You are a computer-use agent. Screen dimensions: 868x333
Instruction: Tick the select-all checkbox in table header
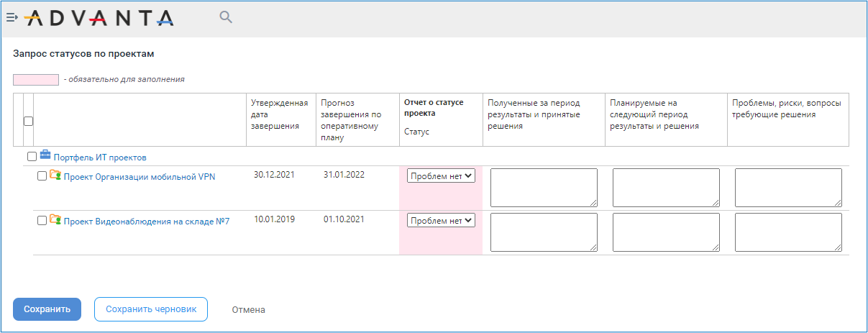tap(29, 121)
